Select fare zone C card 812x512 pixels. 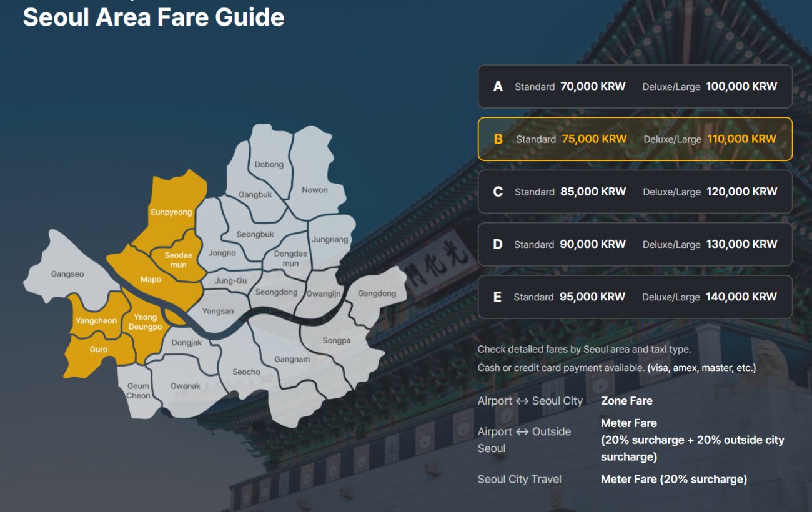point(635,192)
